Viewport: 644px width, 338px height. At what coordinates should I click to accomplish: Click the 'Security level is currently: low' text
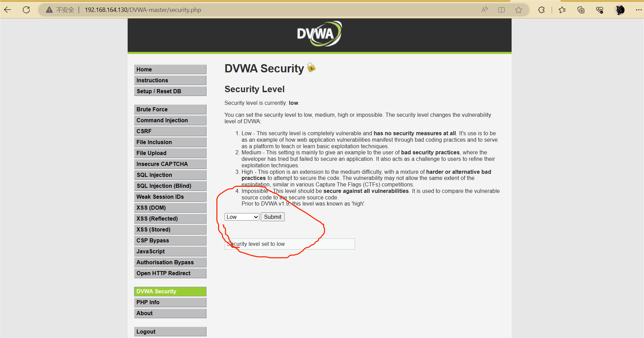262,103
